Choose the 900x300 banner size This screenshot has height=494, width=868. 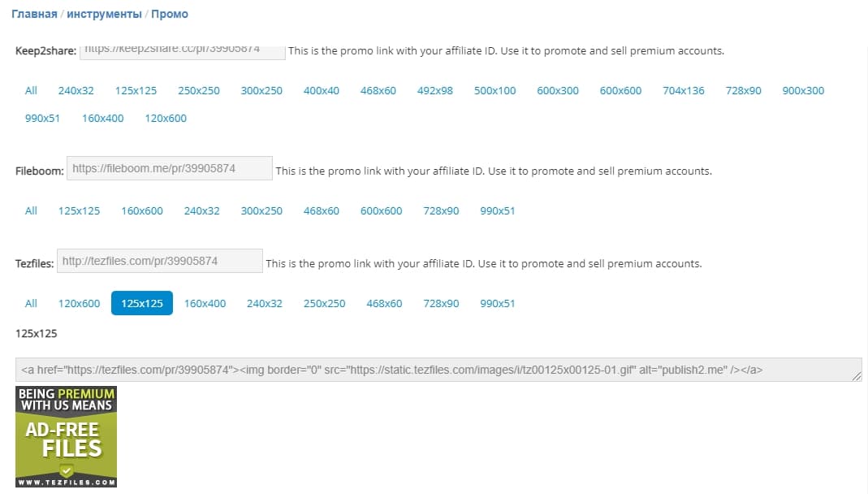803,90
